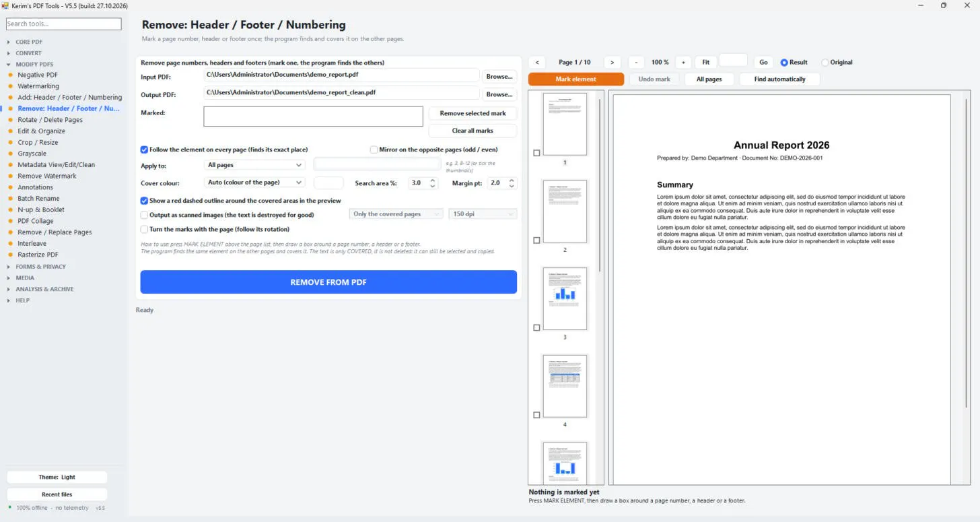The width and height of the screenshot is (980, 522).
Task: Click Clear all marks
Action: [473, 131]
